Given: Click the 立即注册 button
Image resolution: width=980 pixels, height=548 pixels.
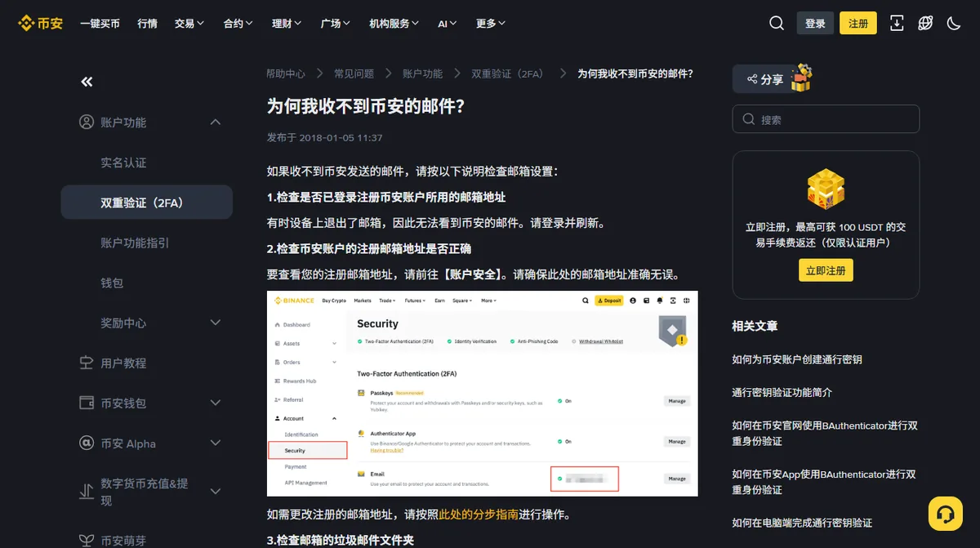Looking at the screenshot, I should pyautogui.click(x=826, y=270).
